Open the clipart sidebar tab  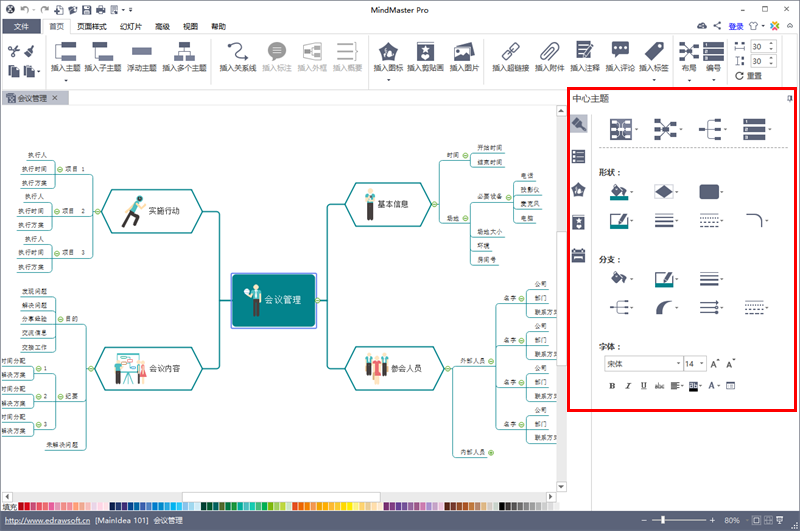578,222
